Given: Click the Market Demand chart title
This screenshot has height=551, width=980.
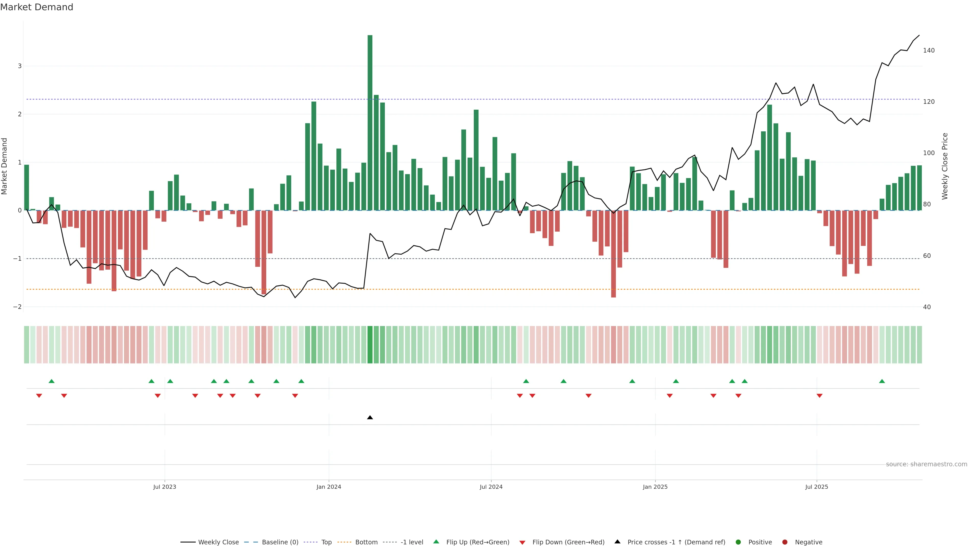Looking at the screenshot, I should point(36,7).
